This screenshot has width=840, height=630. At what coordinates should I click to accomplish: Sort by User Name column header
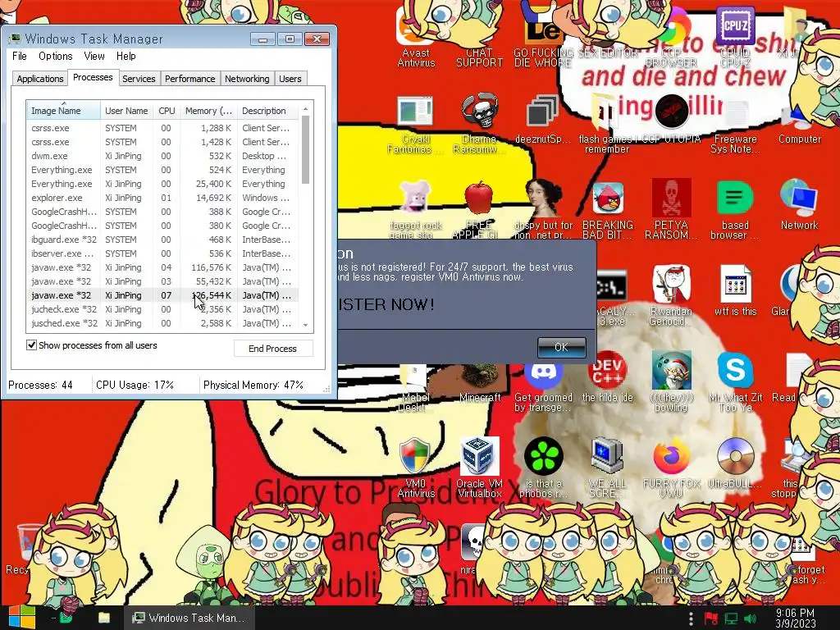[126, 111]
